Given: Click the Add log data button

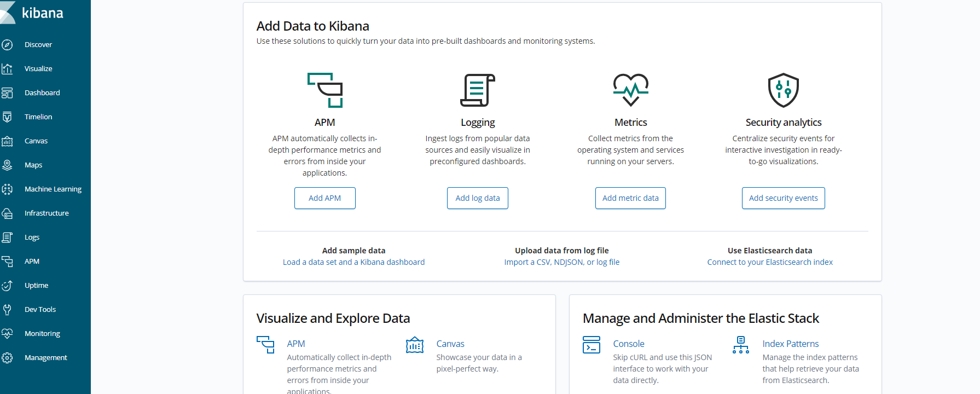Looking at the screenshot, I should [x=478, y=198].
